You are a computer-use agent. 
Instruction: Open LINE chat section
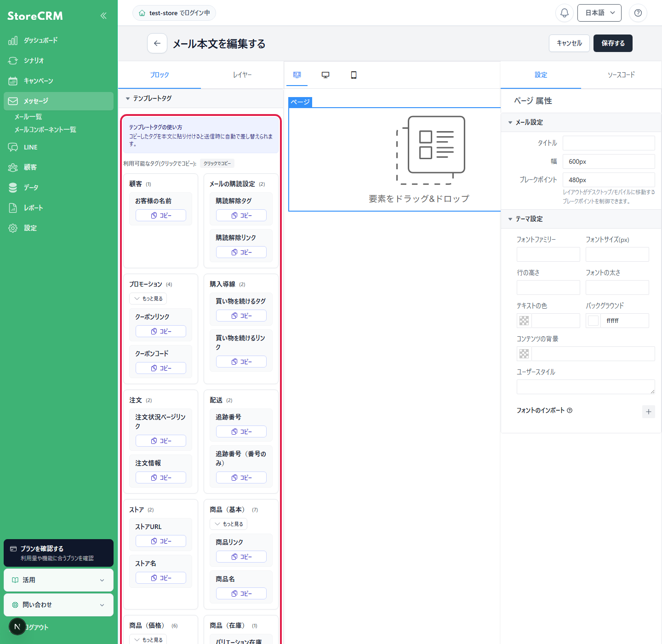click(58, 147)
